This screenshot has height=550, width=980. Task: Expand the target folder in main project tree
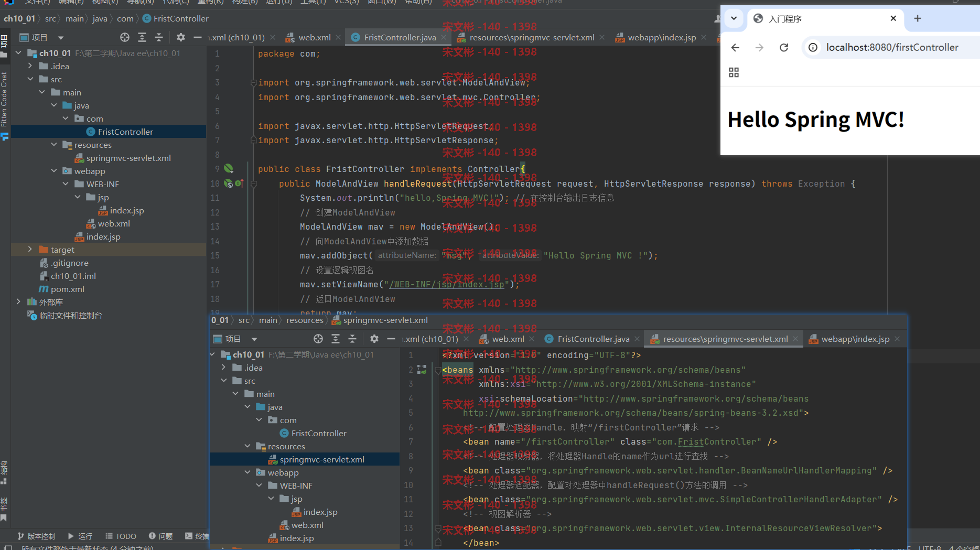(30, 250)
